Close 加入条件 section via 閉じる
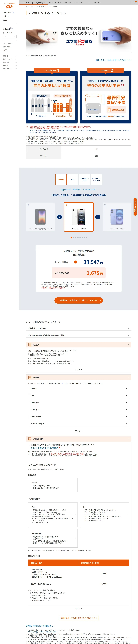 (x=79, y=370)
